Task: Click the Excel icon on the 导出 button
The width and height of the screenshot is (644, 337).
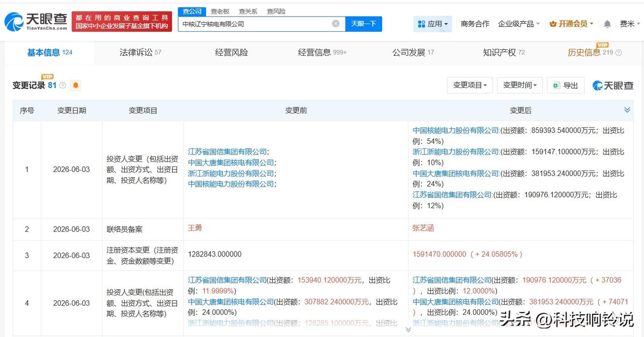Action: [556, 86]
